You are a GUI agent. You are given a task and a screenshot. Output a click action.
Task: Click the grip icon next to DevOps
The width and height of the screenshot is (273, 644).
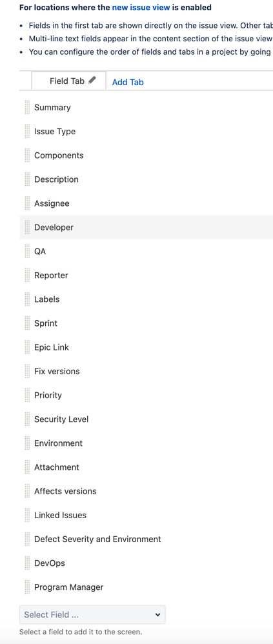pyautogui.click(x=27, y=563)
